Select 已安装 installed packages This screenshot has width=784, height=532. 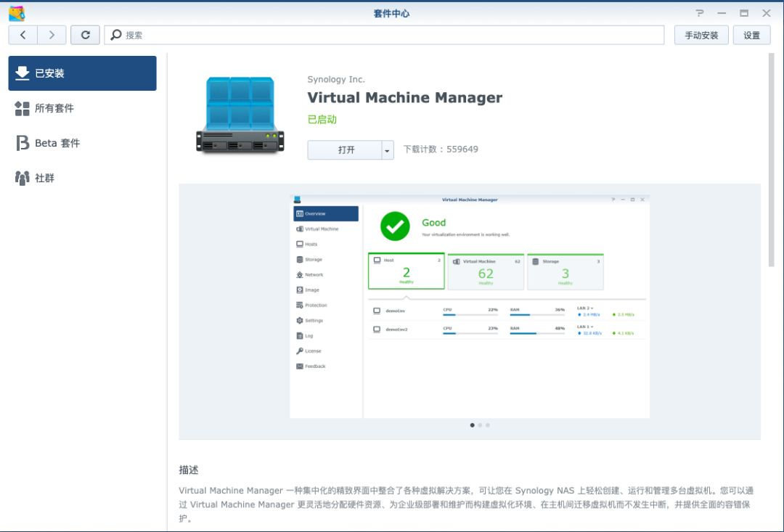pyautogui.click(x=83, y=73)
